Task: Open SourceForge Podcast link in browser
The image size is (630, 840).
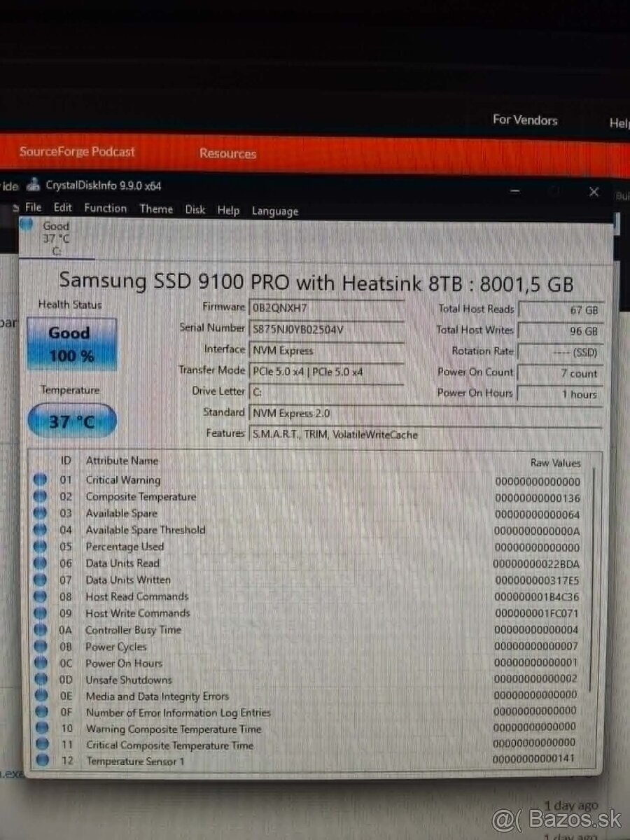Action: click(x=77, y=151)
